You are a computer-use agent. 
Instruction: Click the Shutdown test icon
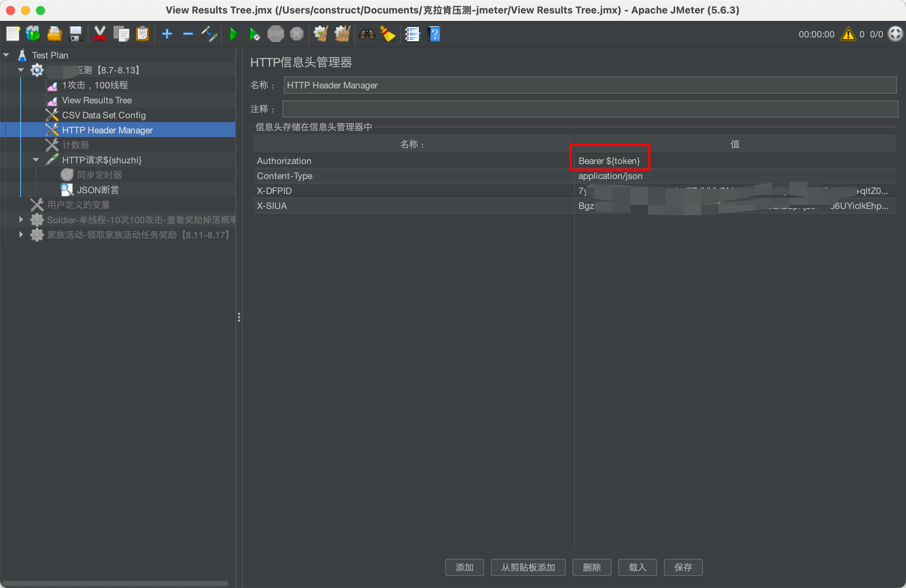pyautogui.click(x=296, y=34)
